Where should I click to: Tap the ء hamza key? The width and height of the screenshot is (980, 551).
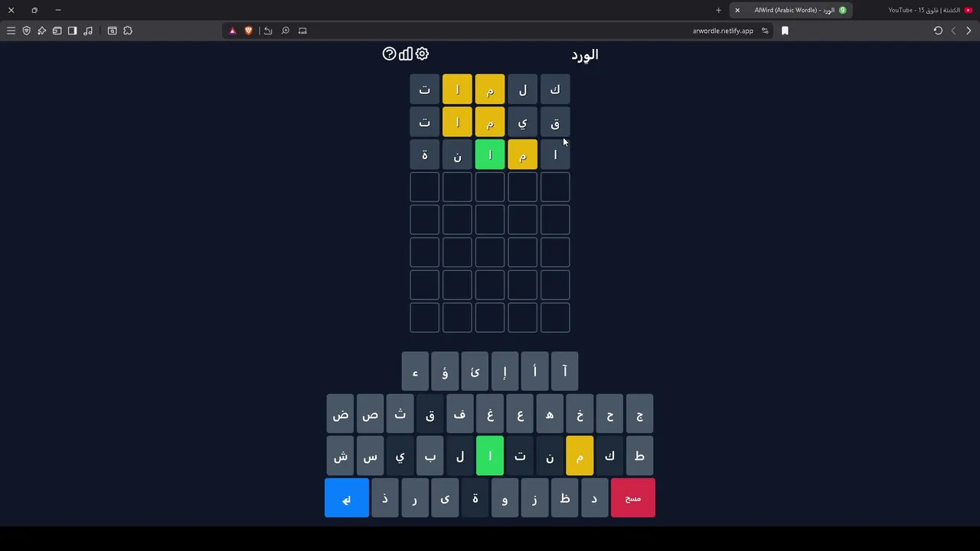415,371
